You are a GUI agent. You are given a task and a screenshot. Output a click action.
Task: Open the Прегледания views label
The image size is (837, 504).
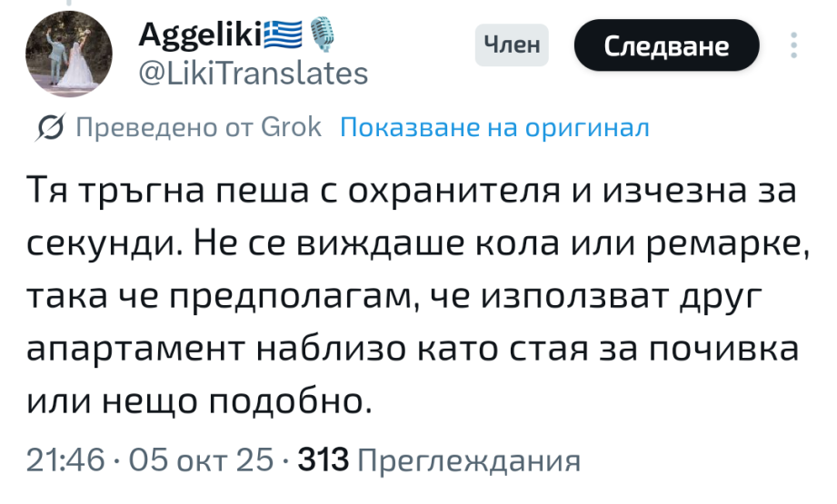click(469, 461)
